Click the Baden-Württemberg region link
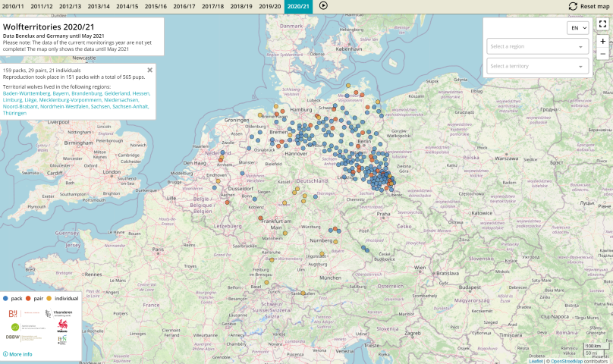This screenshot has width=613, height=364. [x=27, y=93]
